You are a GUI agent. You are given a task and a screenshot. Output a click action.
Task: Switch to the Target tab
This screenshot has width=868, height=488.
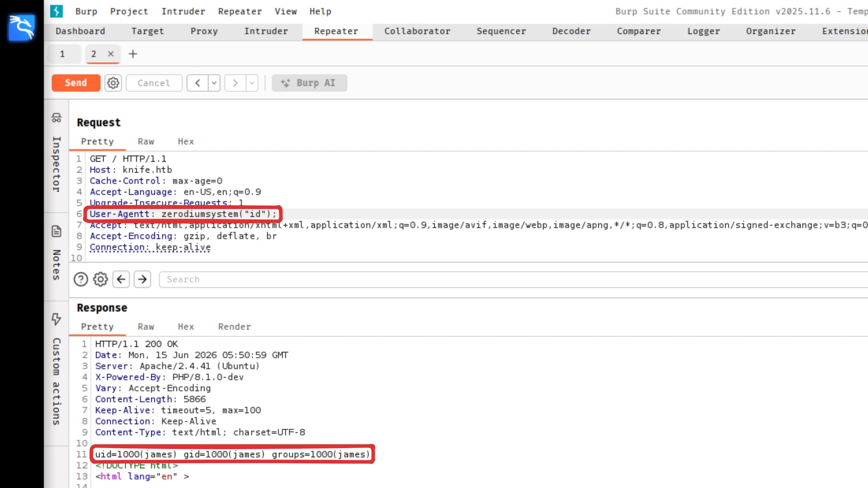pos(148,31)
